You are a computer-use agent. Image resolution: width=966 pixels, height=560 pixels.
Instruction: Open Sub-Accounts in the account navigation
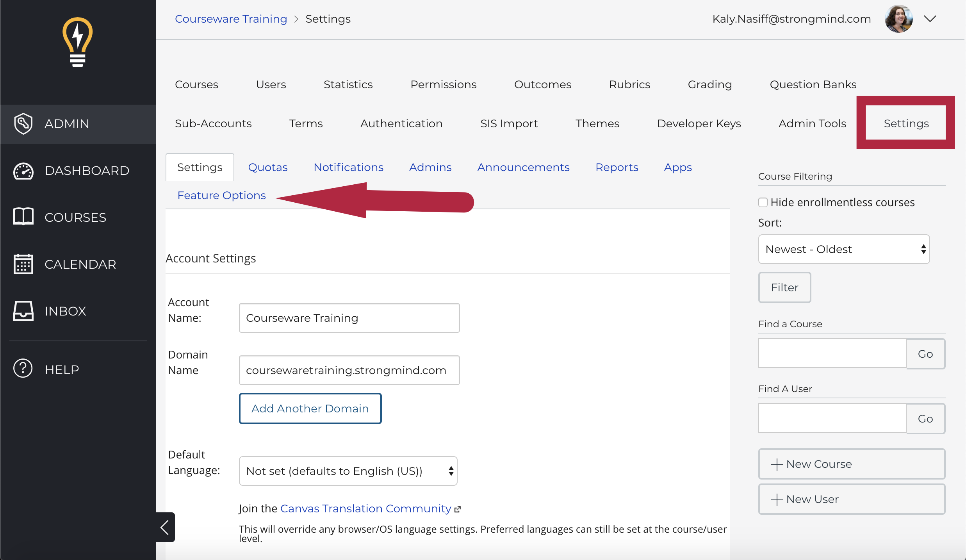point(213,123)
